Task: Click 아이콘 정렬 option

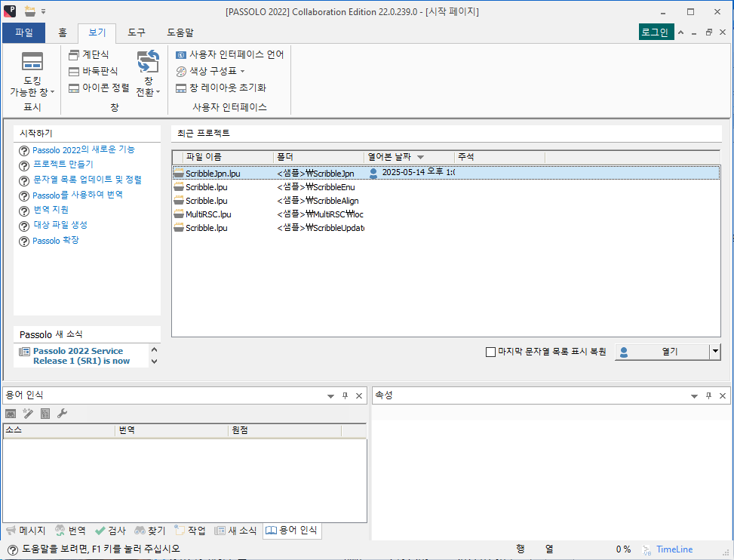Action: [99, 88]
